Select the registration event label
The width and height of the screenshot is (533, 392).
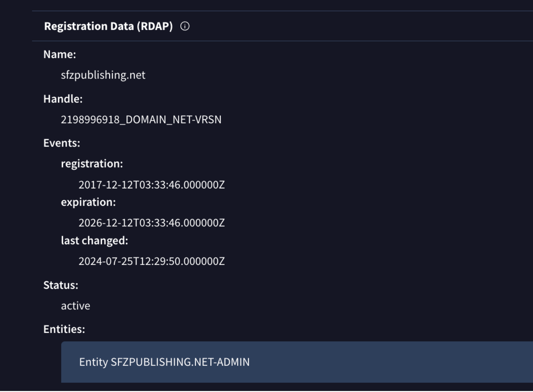pos(91,163)
